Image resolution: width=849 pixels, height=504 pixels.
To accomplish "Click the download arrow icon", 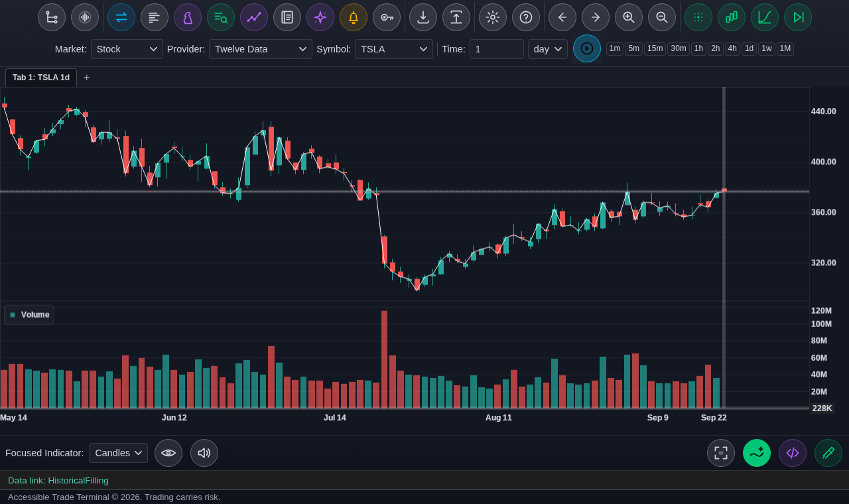I will point(423,17).
